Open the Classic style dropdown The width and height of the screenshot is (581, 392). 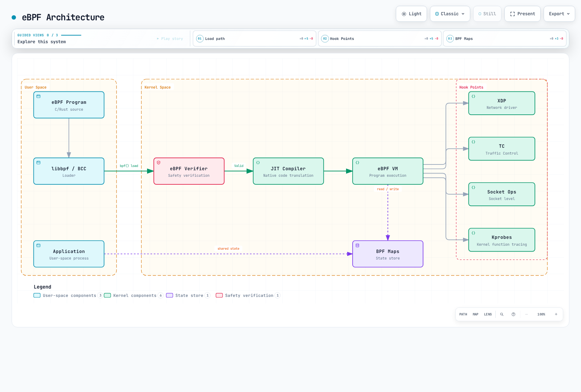[450, 14]
